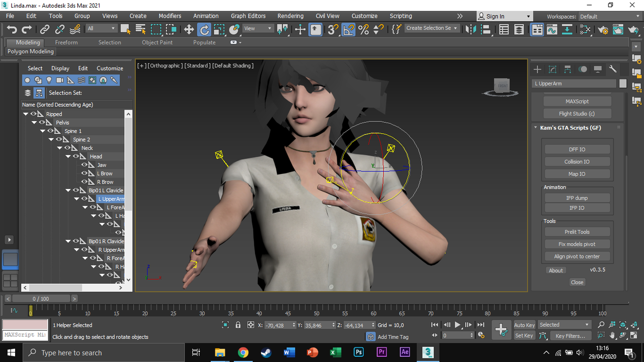Click the Fix models pivot button
Image resolution: width=644 pixels, height=362 pixels.
tap(577, 244)
